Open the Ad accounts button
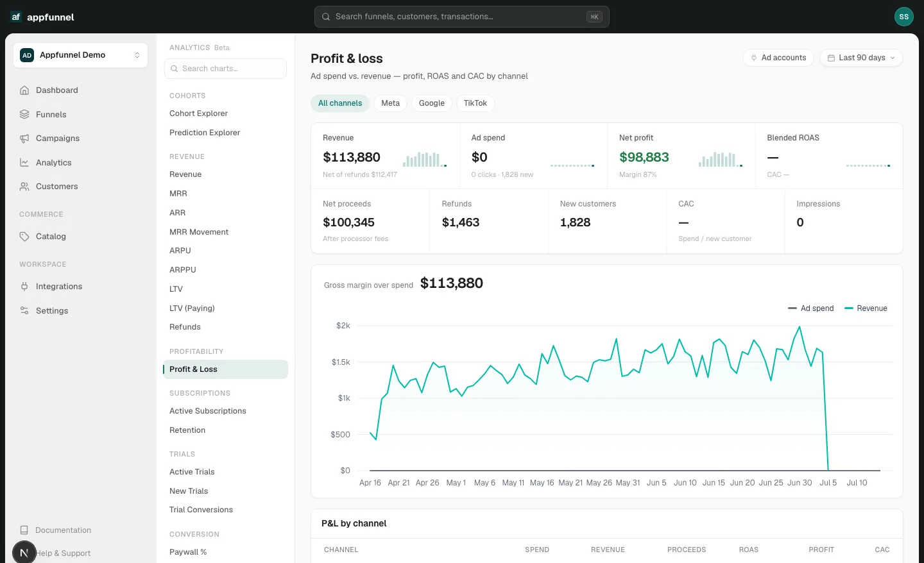Image resolution: width=924 pixels, height=563 pixels. tap(778, 58)
